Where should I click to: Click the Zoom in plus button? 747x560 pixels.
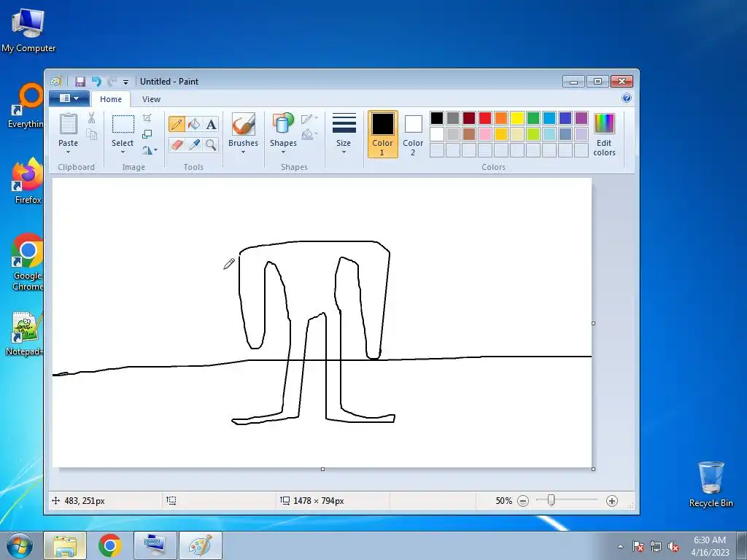(x=612, y=501)
